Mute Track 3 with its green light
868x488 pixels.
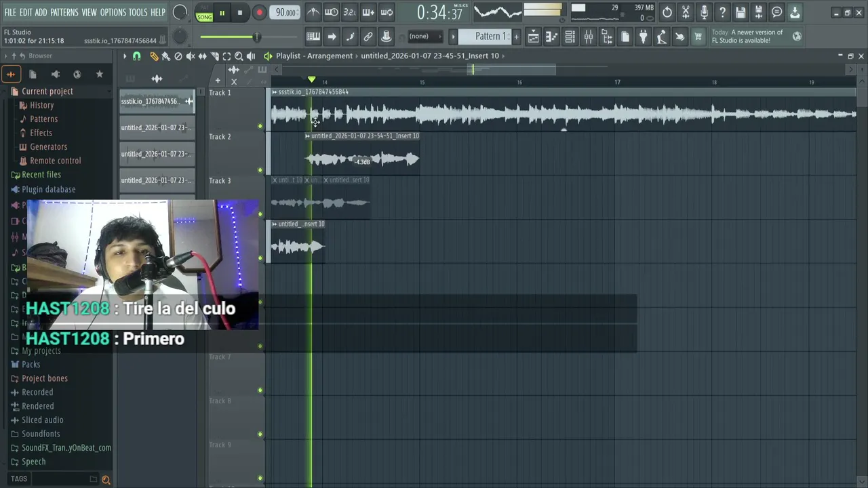click(x=260, y=214)
